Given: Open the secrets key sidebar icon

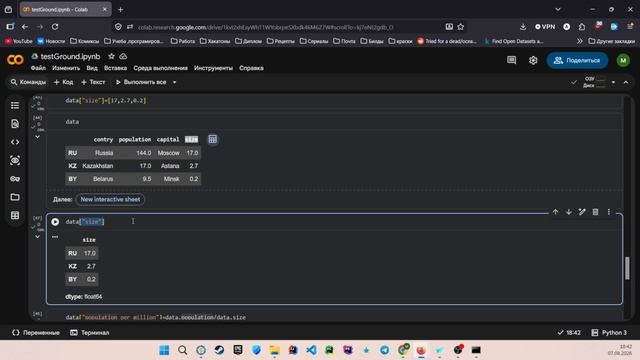Looking at the screenshot, I should (x=15, y=179).
